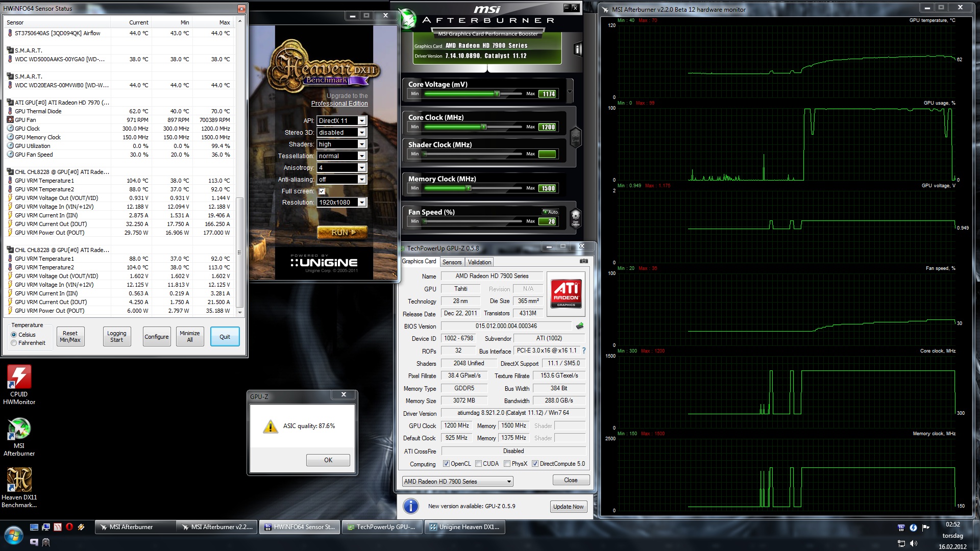
Task: Click the GPU-Z BIOS save chip icon
Action: click(579, 326)
